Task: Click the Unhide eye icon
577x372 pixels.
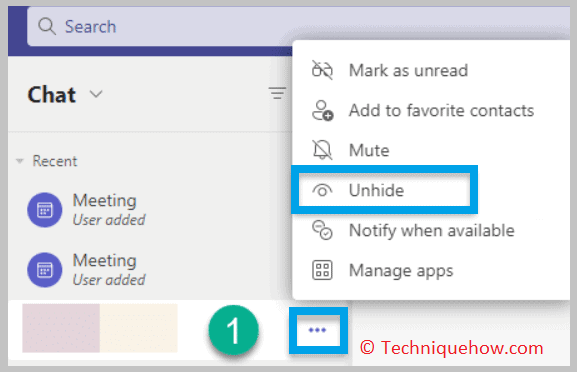Action: (x=322, y=190)
